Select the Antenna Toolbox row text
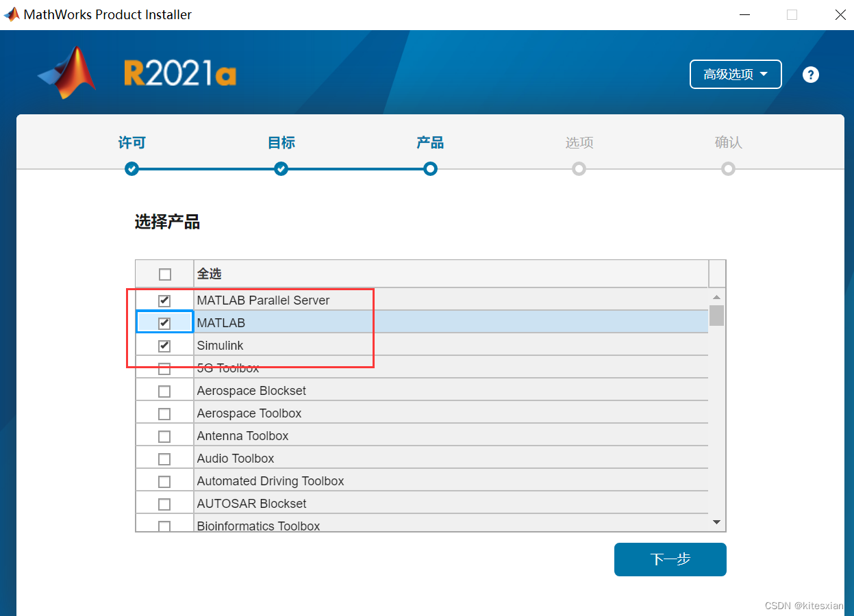The height and width of the screenshot is (616, 854). 242,436
